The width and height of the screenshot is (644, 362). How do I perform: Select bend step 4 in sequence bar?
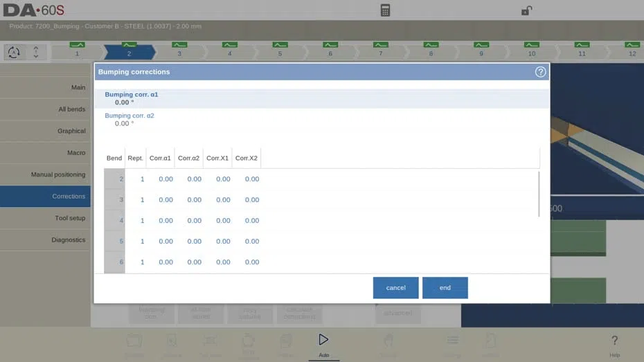[x=230, y=51]
